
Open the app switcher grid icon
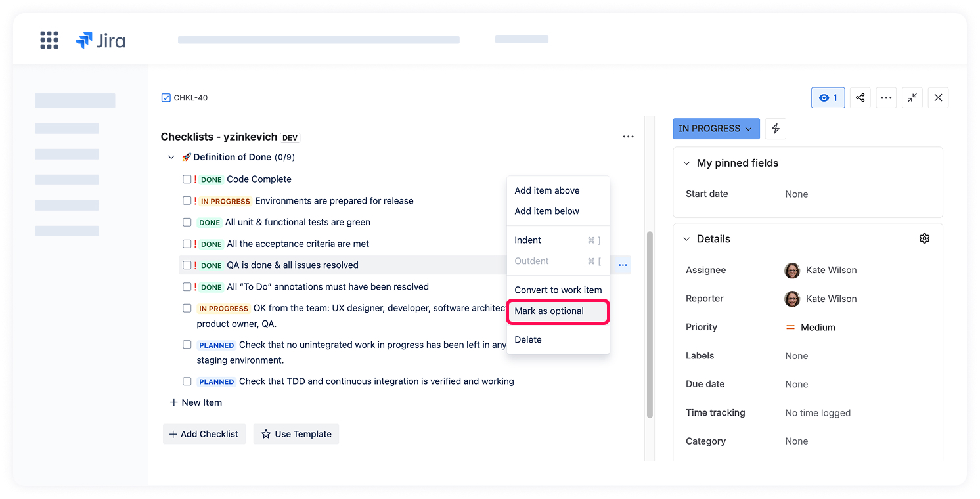tap(49, 40)
